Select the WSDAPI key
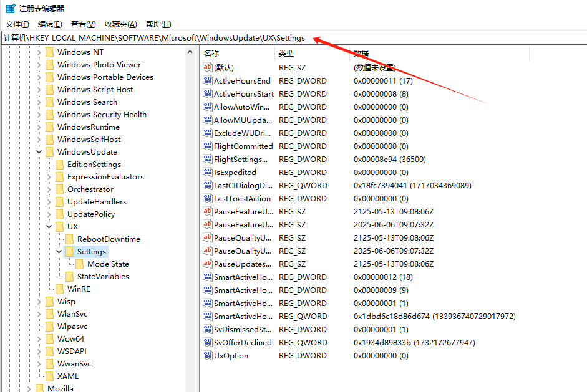The image size is (587, 392). click(x=72, y=351)
